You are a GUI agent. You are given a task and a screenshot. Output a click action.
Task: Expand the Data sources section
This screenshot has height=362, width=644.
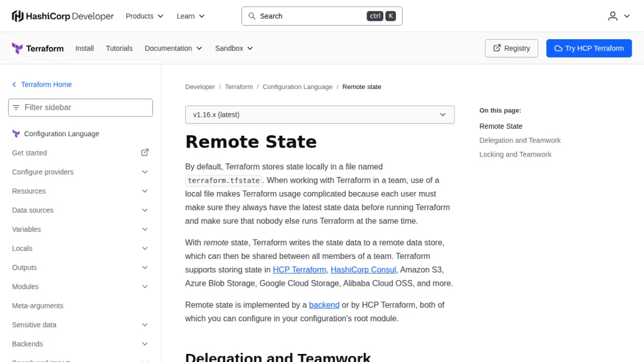pyautogui.click(x=80, y=210)
